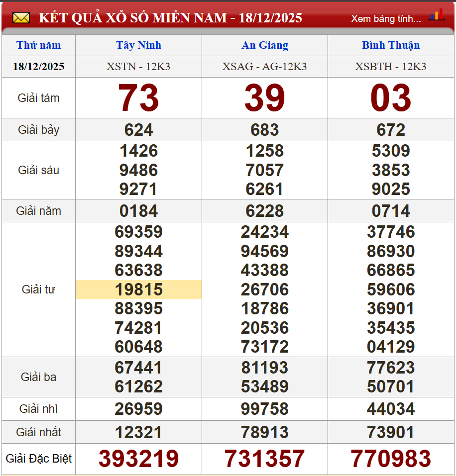Open the Bình Thuận province link
The image size is (456, 476).
tap(391, 45)
